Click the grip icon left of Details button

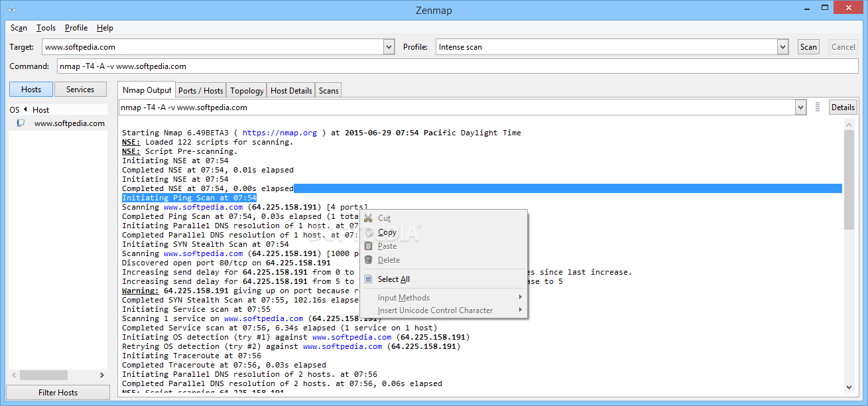818,107
